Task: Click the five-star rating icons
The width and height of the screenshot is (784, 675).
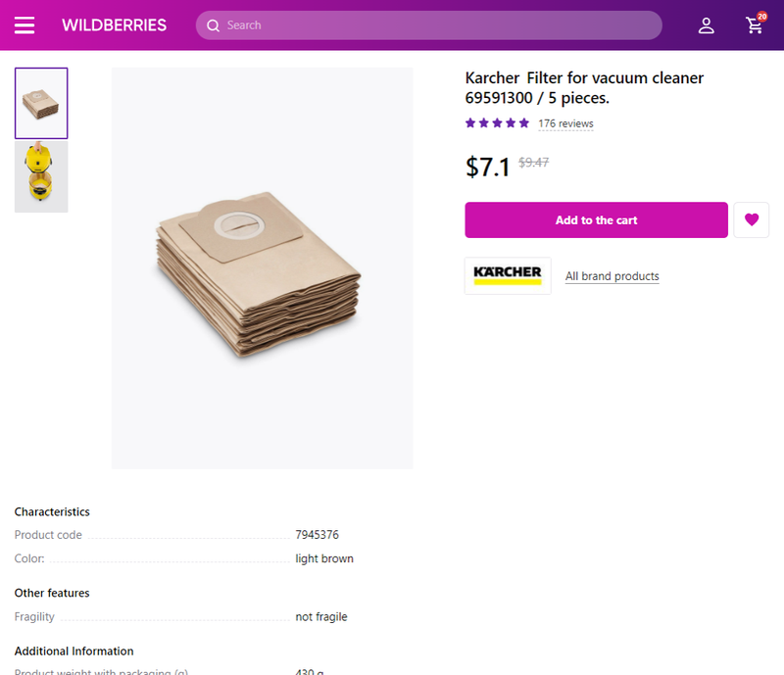Action: (497, 123)
